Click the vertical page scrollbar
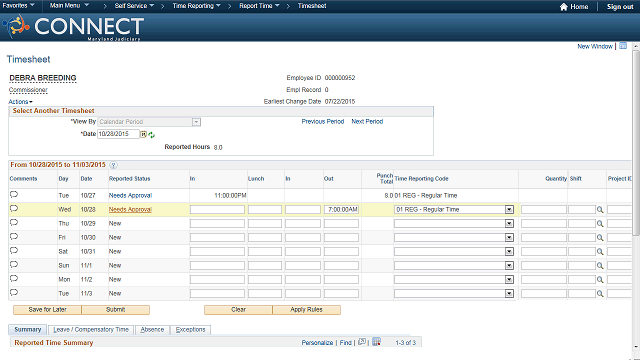Screen dimensions: 640x360 click(636, 143)
